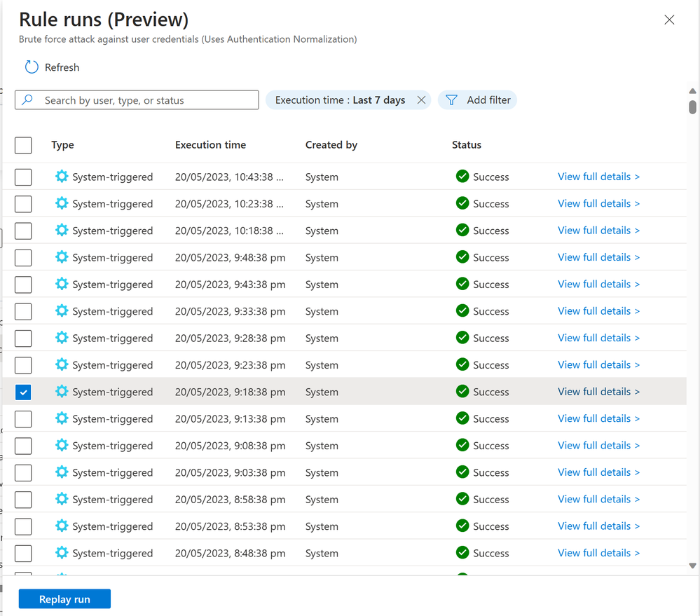The width and height of the screenshot is (700, 616).
Task: View full details for 8:48:38 pm run
Action: (x=598, y=553)
